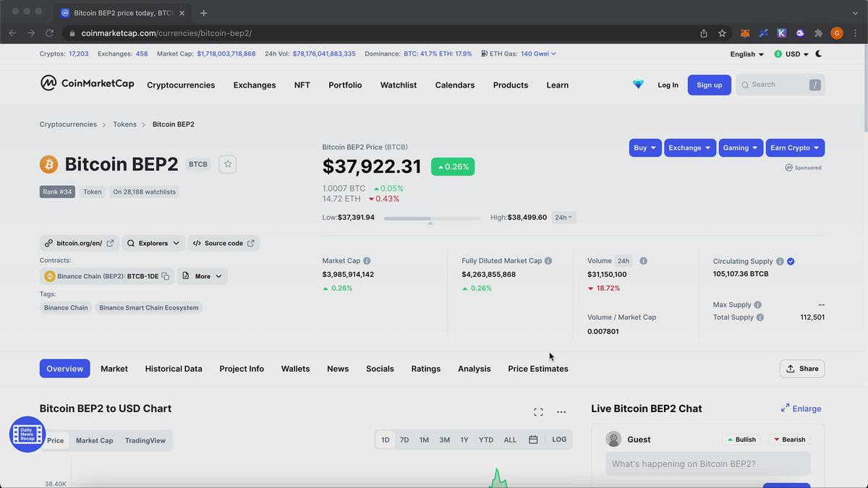Open the bitcoin.org/en/ website link

(x=79, y=243)
